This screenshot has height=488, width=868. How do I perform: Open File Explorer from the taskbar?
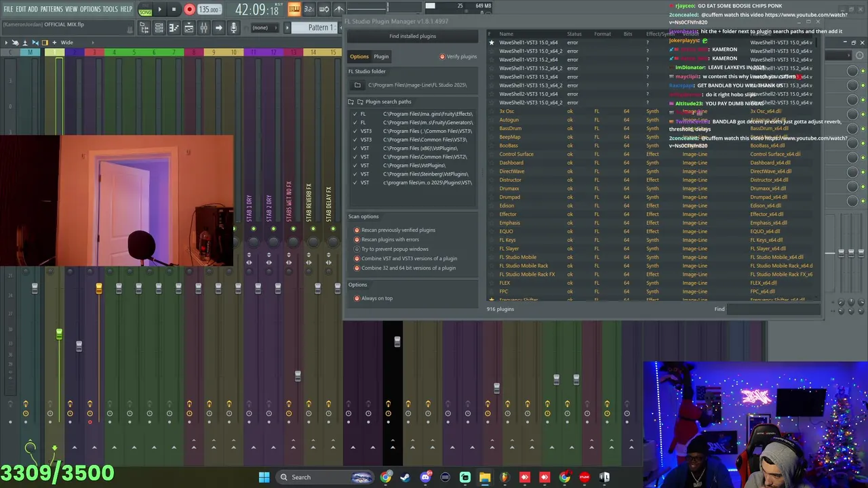pos(485,477)
